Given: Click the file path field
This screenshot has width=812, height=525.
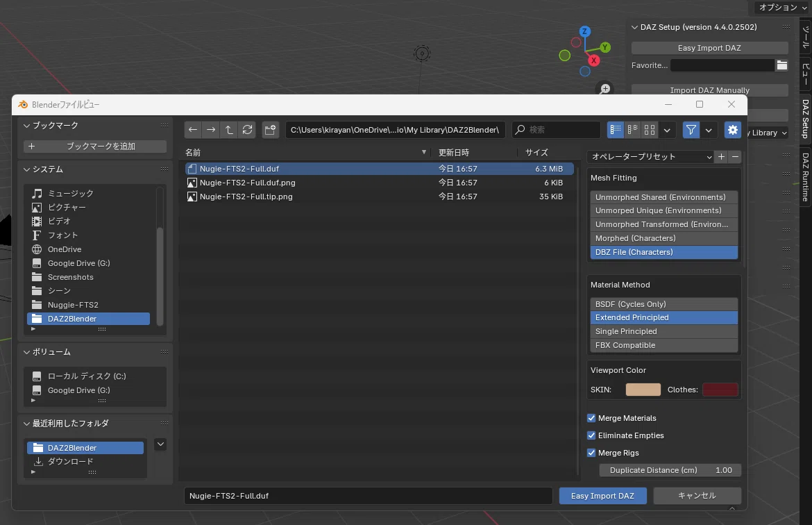Looking at the screenshot, I should [395, 130].
